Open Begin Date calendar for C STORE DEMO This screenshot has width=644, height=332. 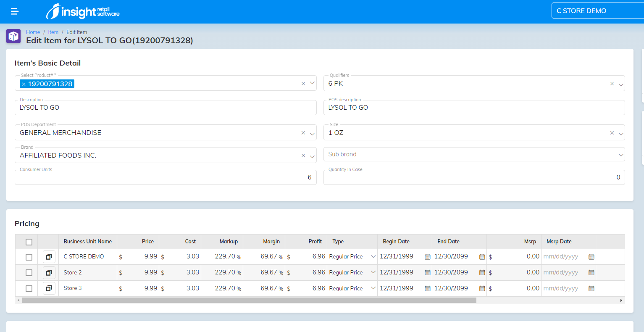point(427,257)
